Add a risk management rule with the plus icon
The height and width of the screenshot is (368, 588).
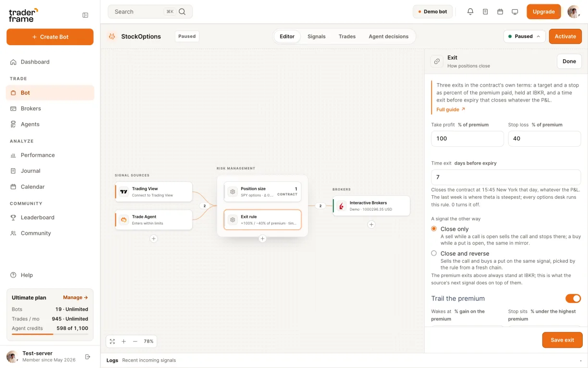[x=262, y=238]
